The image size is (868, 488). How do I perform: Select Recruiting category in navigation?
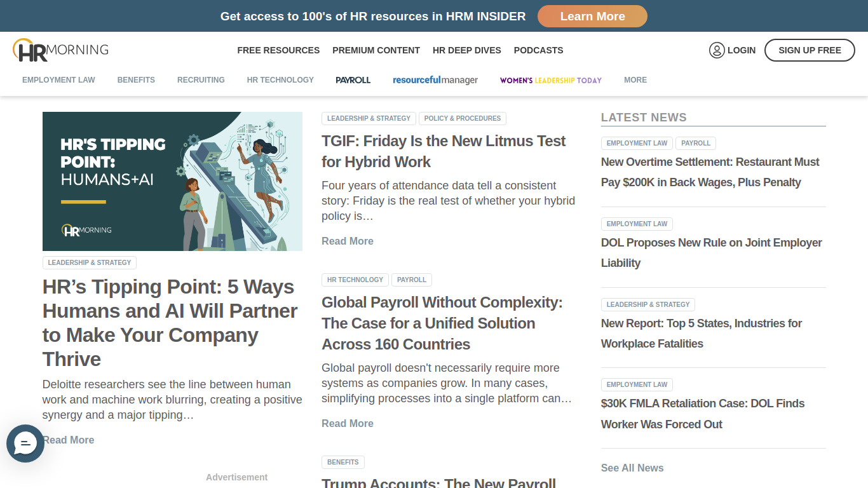tap(201, 80)
